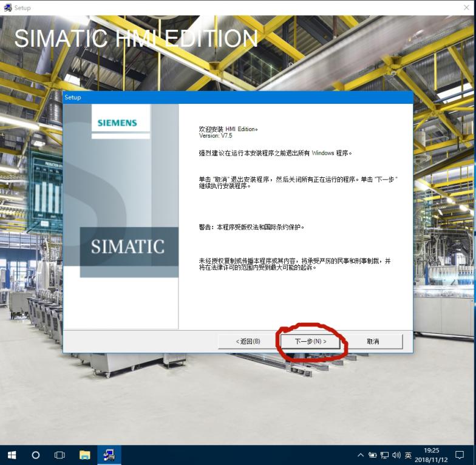Click the 下一步(N) next button
The height and width of the screenshot is (465, 476).
click(310, 341)
